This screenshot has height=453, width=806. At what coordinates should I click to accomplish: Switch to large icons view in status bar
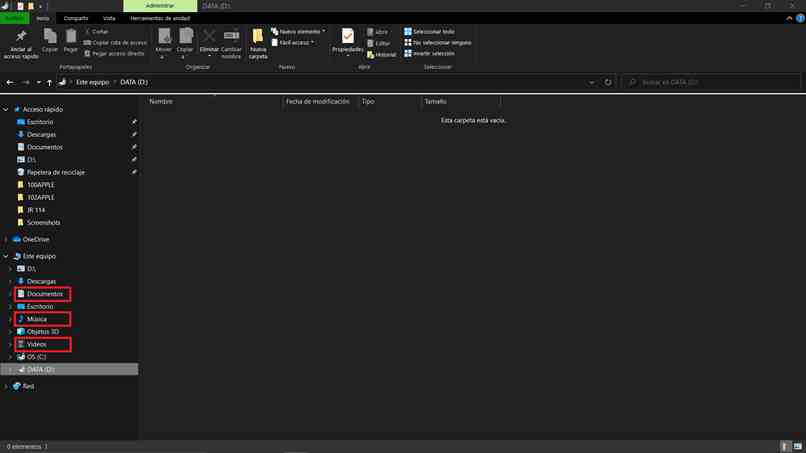[x=796, y=446]
